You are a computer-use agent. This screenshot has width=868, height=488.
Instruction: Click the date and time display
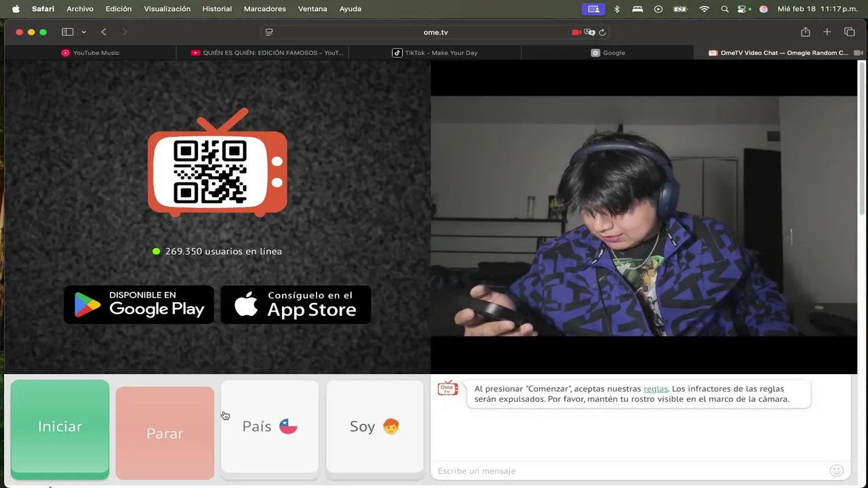[817, 9]
